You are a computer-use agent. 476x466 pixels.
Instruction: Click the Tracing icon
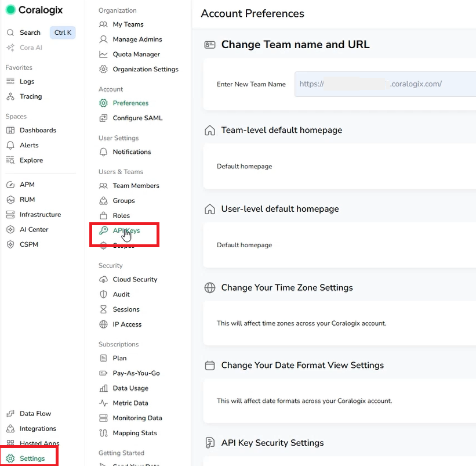click(x=10, y=96)
